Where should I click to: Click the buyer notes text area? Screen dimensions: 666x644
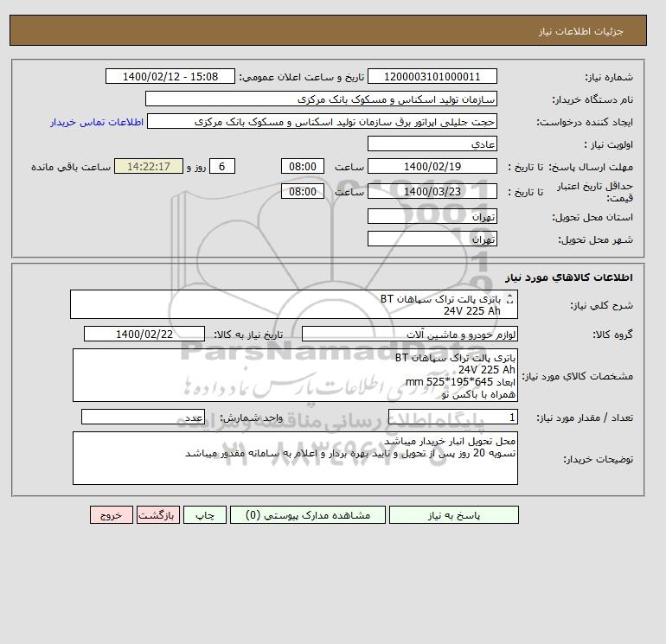(x=295, y=458)
